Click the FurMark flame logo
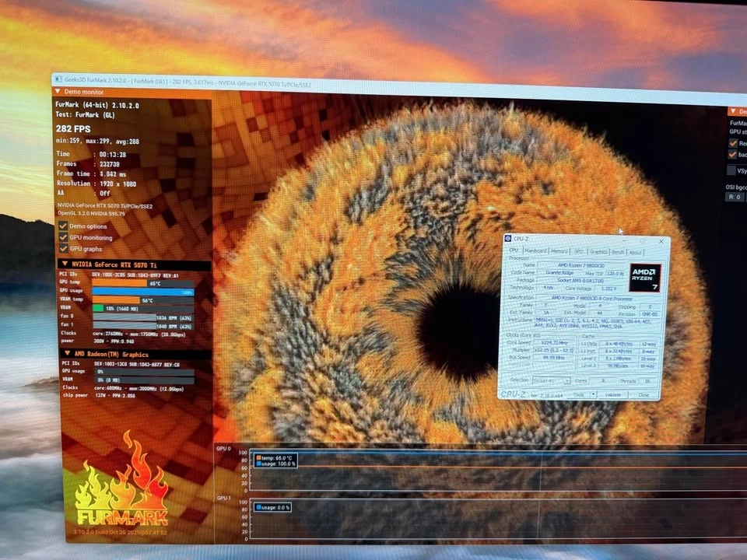This screenshot has width=747, height=560. click(x=121, y=486)
